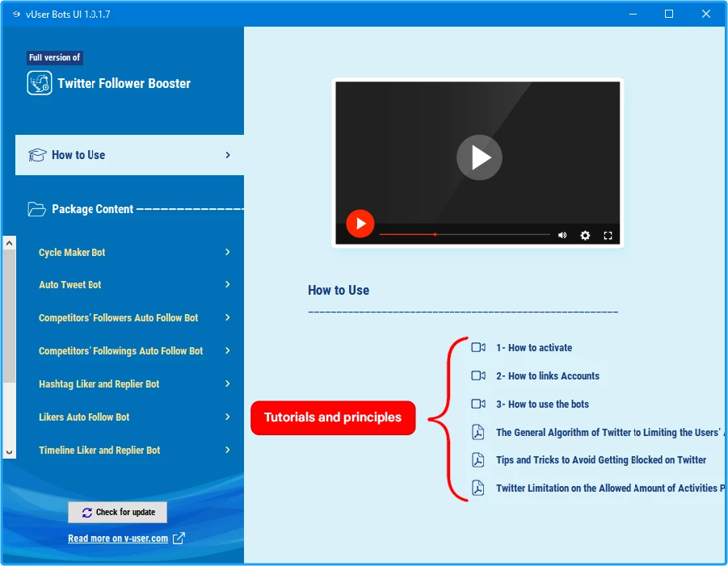728x566 pixels.
Task: Click the PDF icon beside Tips and Tricks
Action: pyautogui.click(x=478, y=459)
